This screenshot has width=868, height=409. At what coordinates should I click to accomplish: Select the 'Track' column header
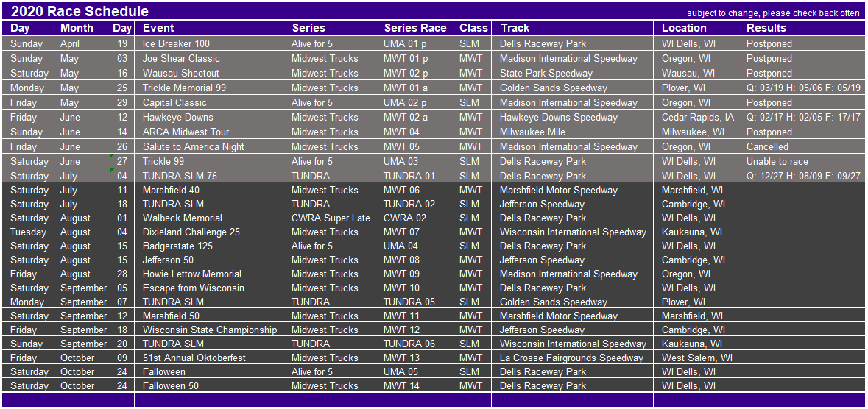(x=572, y=28)
